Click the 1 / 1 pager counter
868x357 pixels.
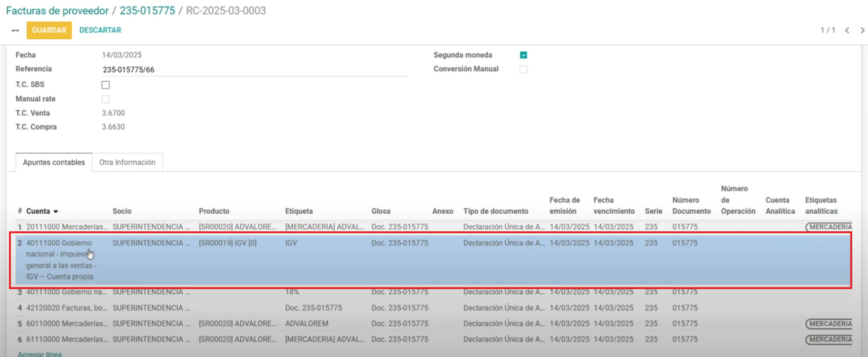(x=827, y=30)
